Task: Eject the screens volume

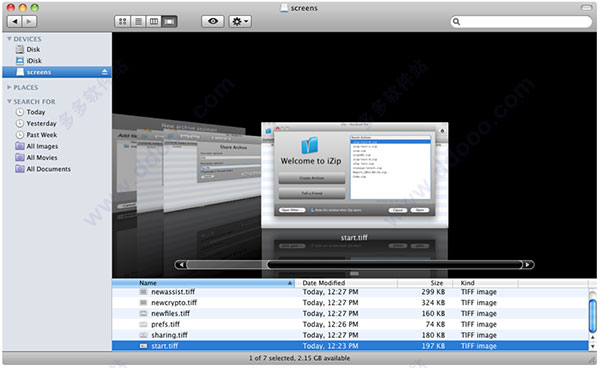Action: pos(104,72)
